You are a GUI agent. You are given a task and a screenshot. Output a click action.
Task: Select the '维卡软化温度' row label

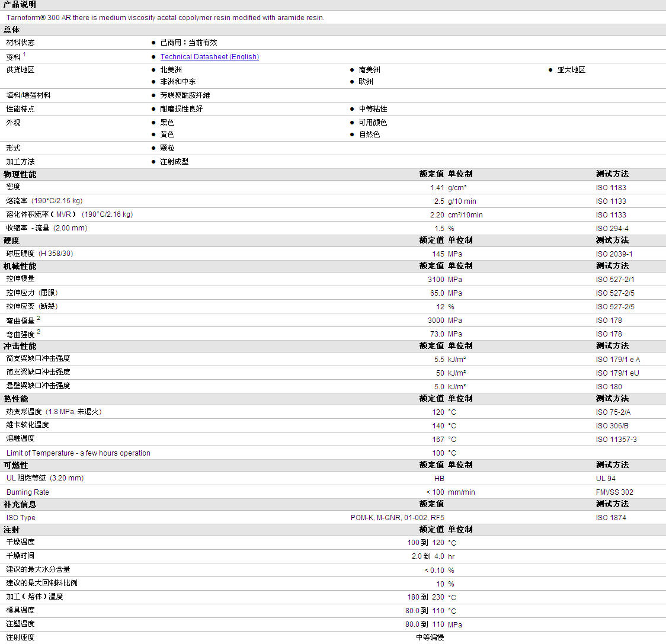28,425
